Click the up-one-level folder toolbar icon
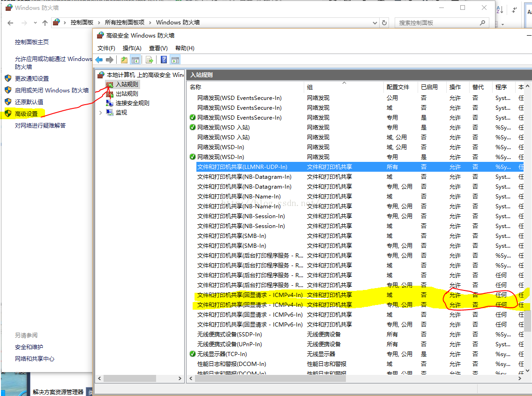532x396 pixels. (x=124, y=60)
